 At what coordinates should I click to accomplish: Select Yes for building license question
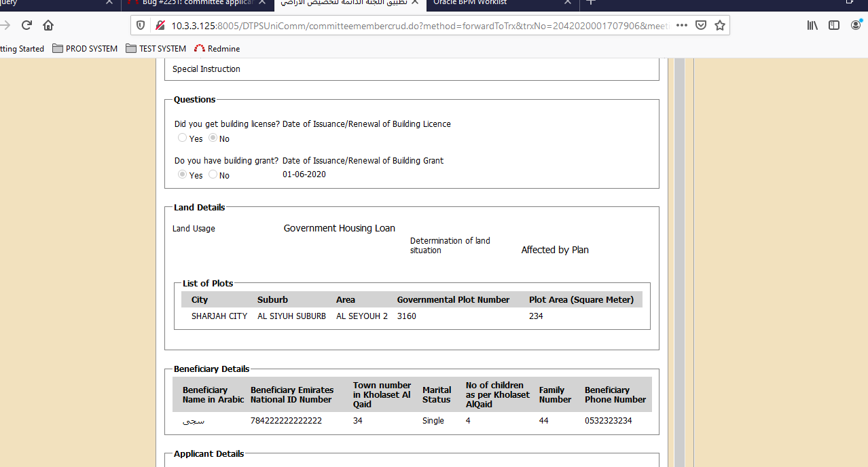click(x=182, y=138)
